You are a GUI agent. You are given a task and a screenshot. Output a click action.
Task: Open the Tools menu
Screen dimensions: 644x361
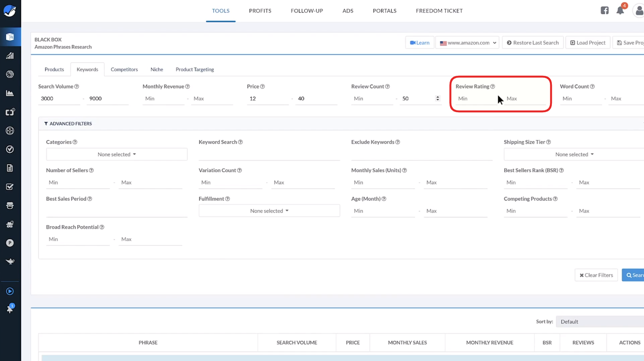click(221, 11)
